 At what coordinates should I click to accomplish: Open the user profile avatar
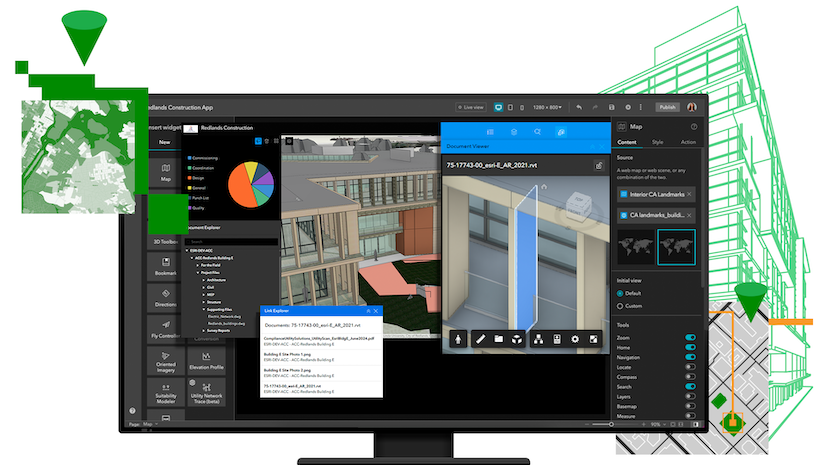pyautogui.click(x=692, y=107)
